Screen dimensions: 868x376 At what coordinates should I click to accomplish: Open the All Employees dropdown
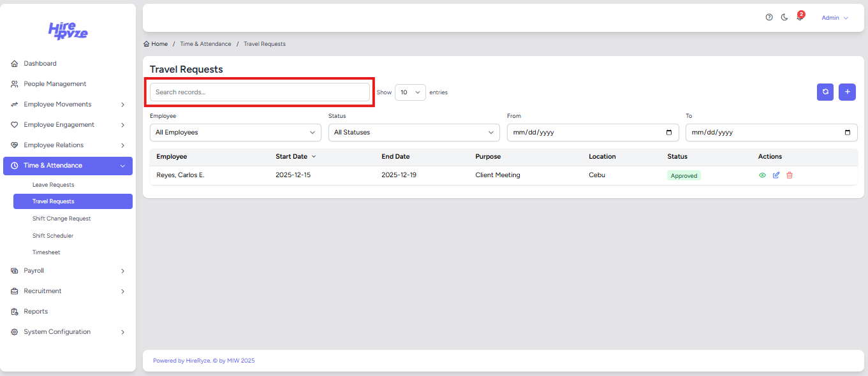click(x=235, y=133)
